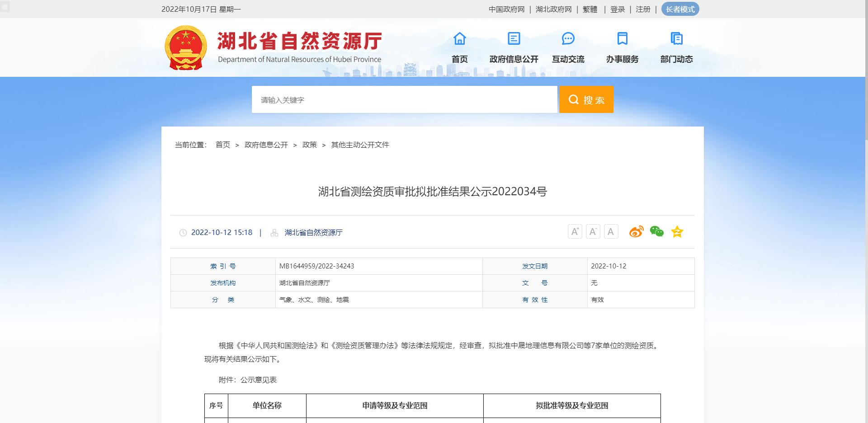Add article to favorites with star icon

click(677, 231)
